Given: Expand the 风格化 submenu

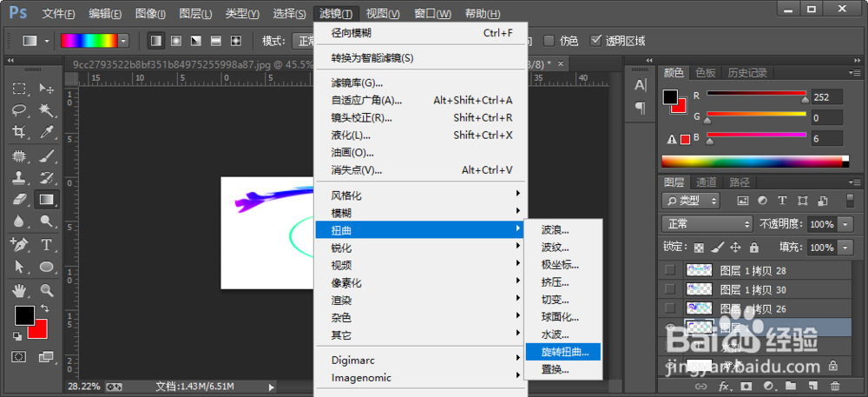Looking at the screenshot, I should coord(421,196).
